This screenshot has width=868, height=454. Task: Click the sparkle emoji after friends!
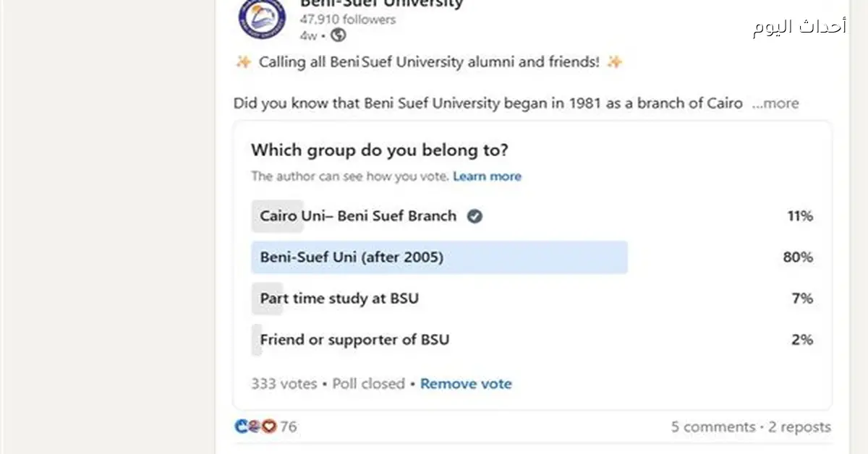pos(615,62)
